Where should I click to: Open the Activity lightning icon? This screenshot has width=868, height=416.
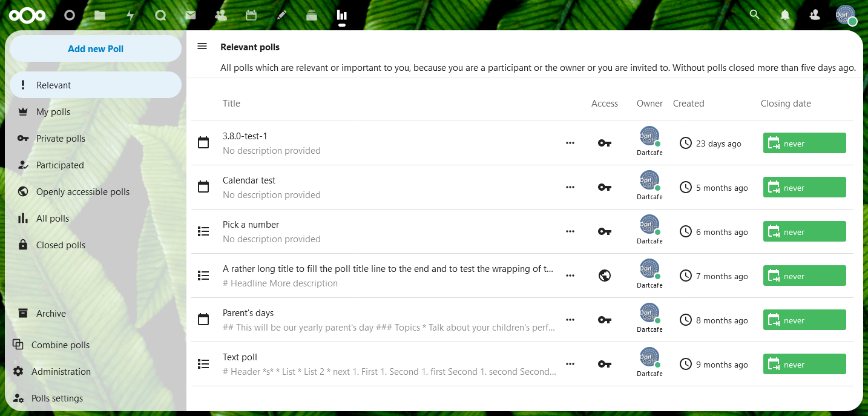(x=130, y=15)
